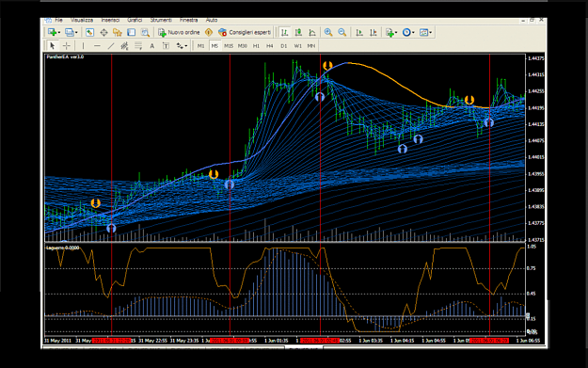588x368 pixels.
Task: Expand the Templates dropdown arrow
Action: (x=431, y=33)
